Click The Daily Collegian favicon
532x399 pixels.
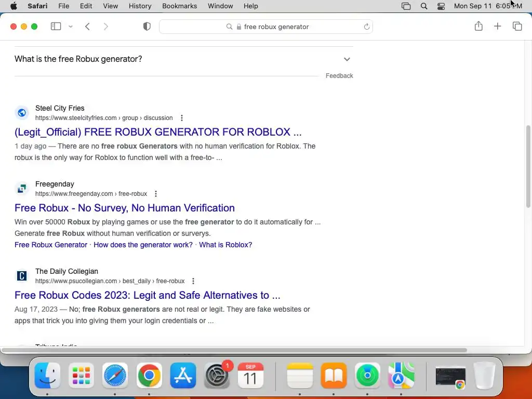(22, 276)
